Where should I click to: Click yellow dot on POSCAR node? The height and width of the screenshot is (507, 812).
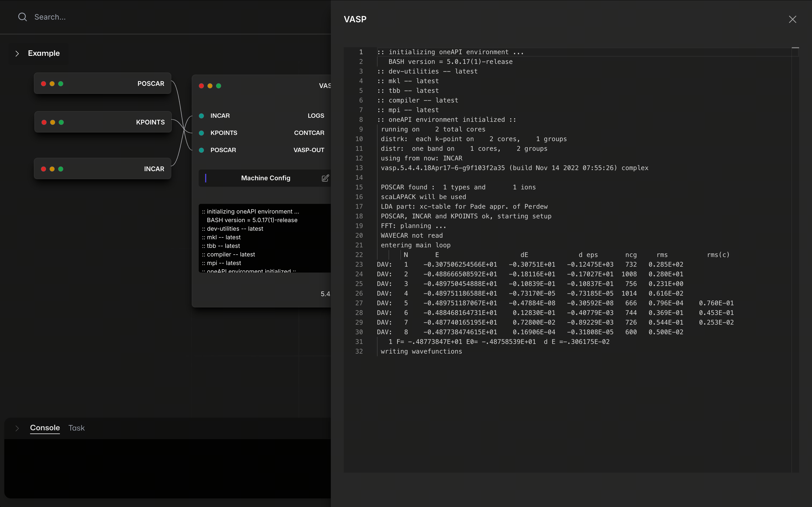coord(52,84)
